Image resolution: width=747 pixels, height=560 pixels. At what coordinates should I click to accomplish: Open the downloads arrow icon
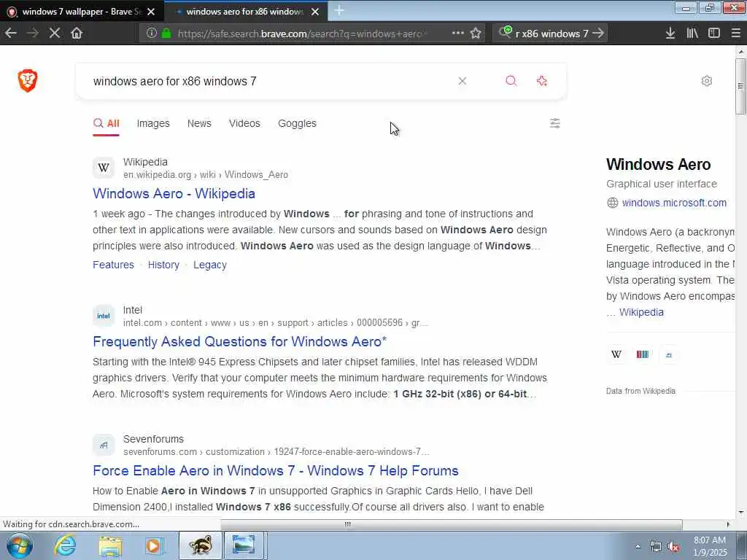pyautogui.click(x=670, y=33)
